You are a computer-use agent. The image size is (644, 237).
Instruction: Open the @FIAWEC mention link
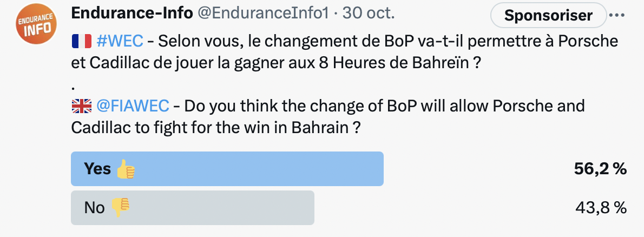(133, 107)
